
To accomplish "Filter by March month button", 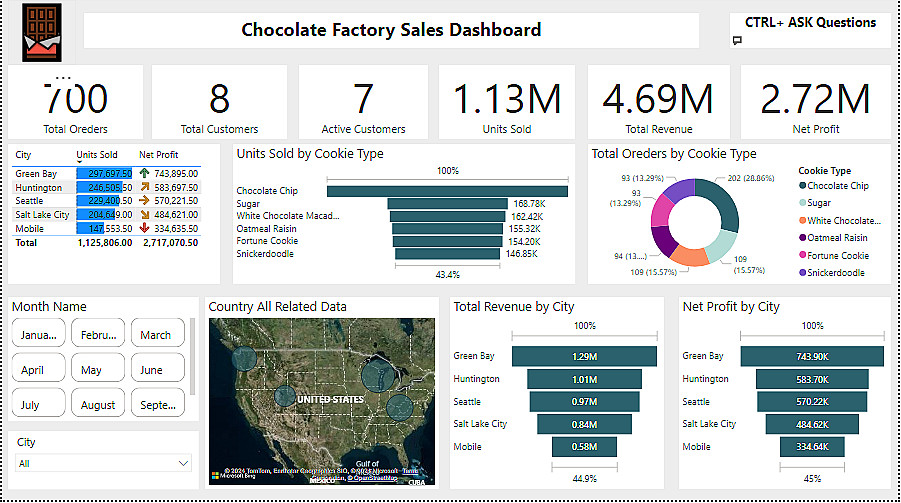I will tap(158, 335).
